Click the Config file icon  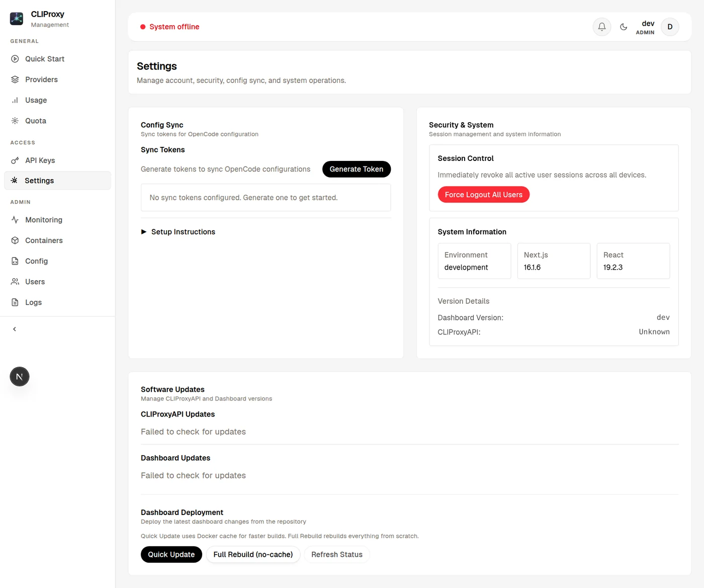15,261
